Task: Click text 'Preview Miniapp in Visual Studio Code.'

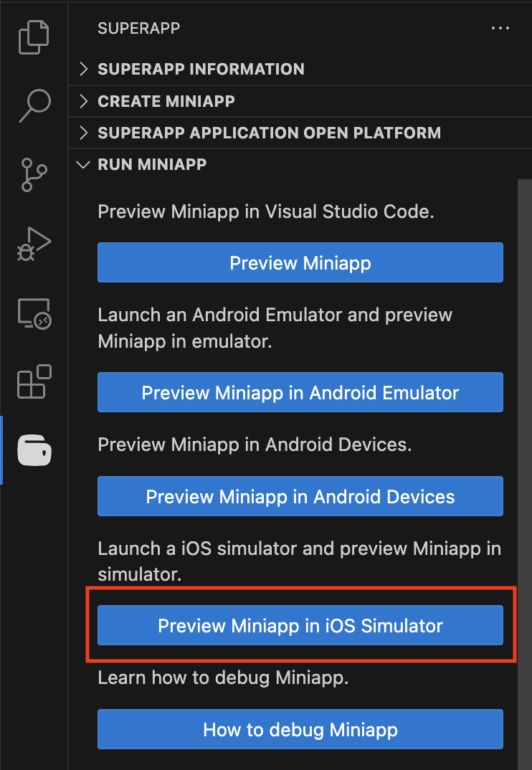Action: pos(266,211)
